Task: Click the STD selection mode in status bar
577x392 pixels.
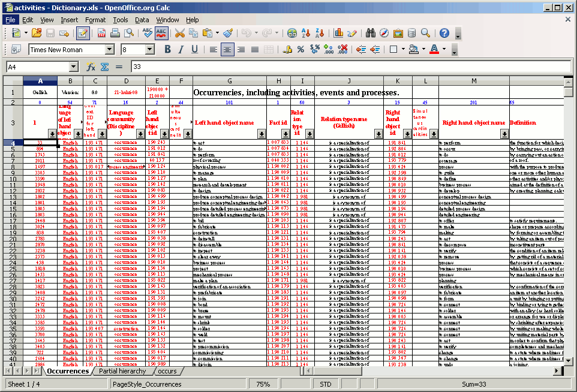Action: pos(326,384)
